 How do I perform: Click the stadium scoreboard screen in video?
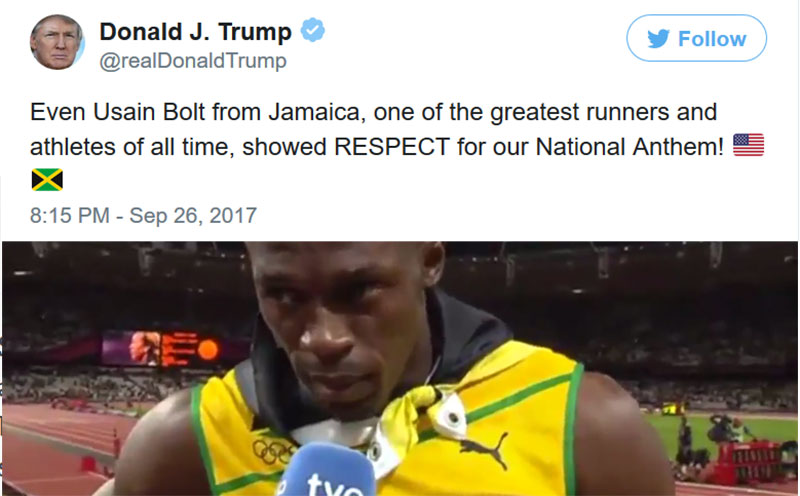point(162,348)
